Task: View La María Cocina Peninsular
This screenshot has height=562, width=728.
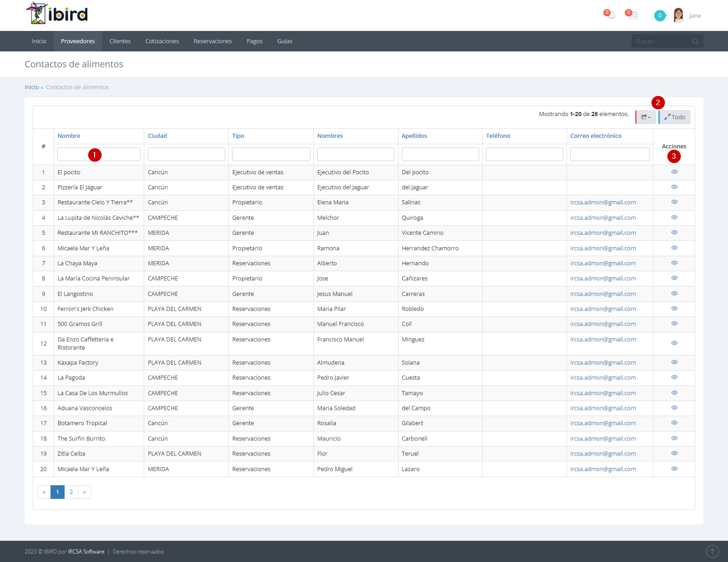Action: point(674,278)
